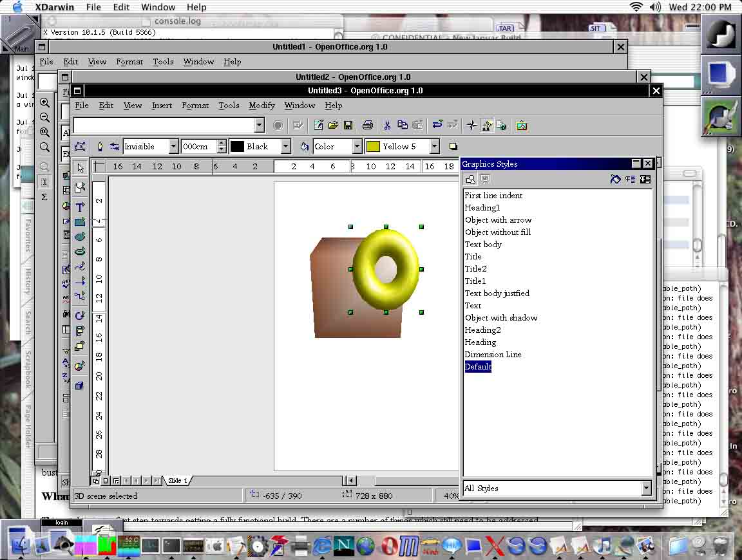Select the 'Object without fill' style
The image size is (742, 560).
tap(498, 232)
